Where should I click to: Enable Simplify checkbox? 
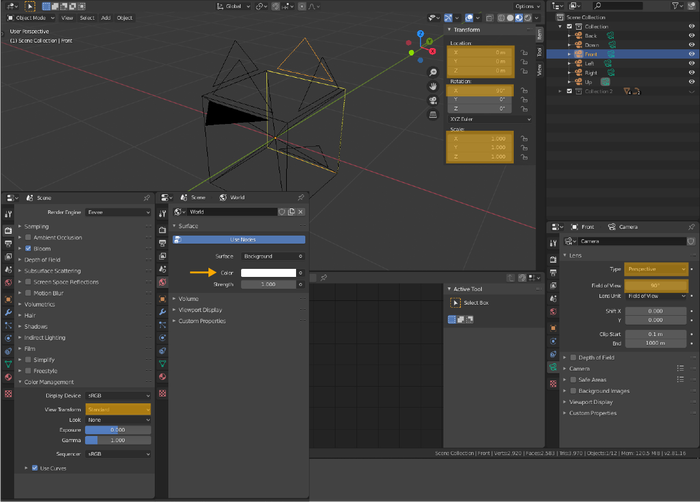tap(28, 360)
